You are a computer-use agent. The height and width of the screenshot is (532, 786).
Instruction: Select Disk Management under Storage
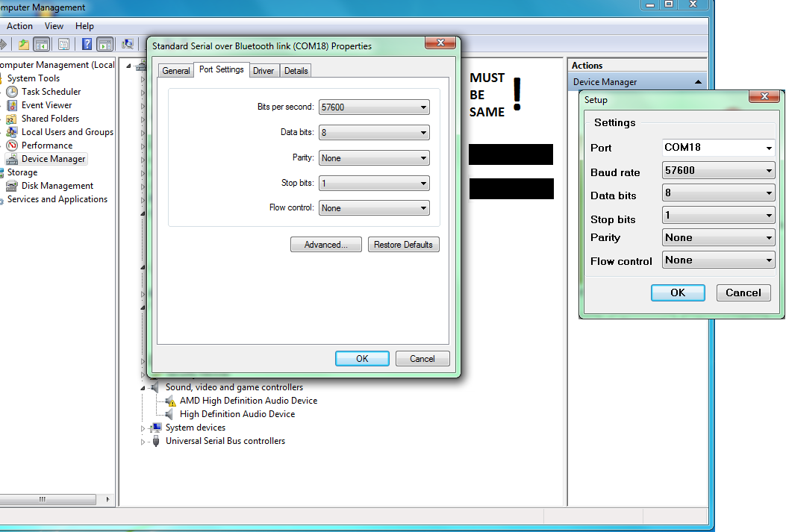pos(57,186)
